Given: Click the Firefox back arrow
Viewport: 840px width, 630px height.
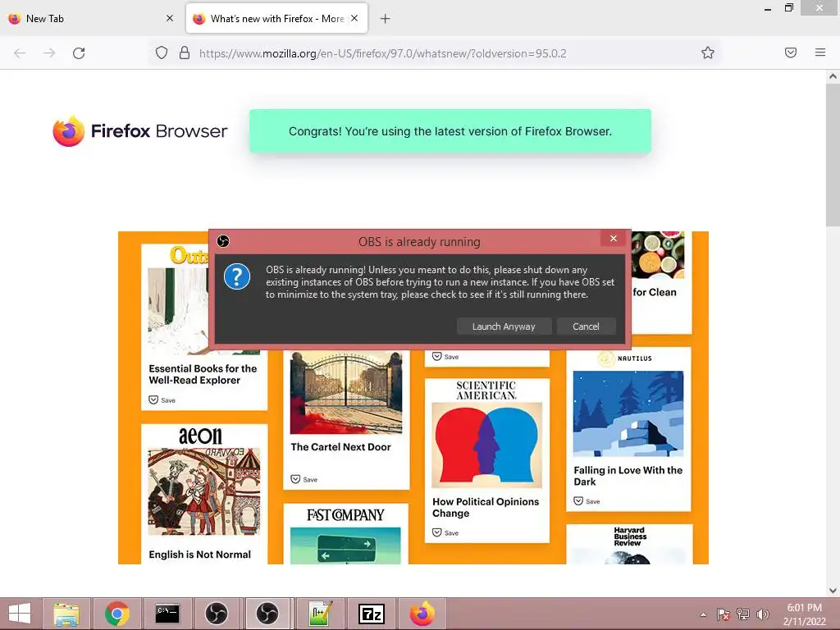Looking at the screenshot, I should click(20, 53).
